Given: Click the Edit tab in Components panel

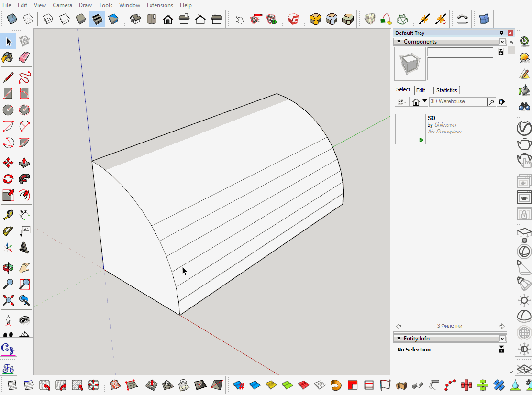Looking at the screenshot, I should (421, 90).
